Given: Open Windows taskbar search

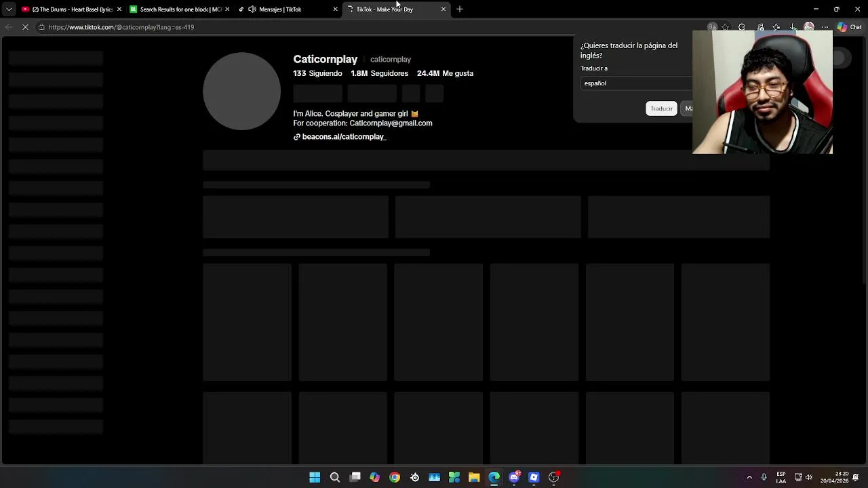Looking at the screenshot, I should pos(335,477).
